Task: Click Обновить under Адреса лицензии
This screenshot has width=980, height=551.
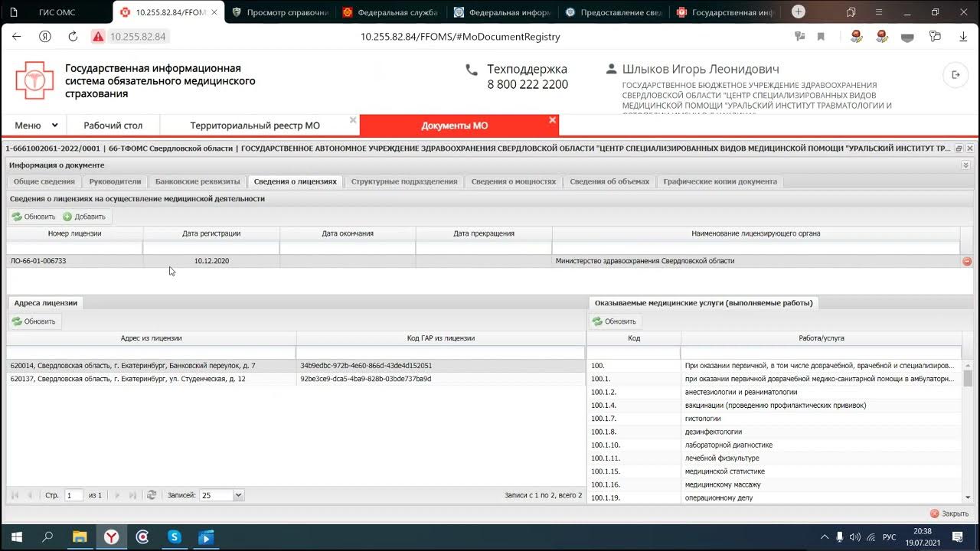Action: 34,321
